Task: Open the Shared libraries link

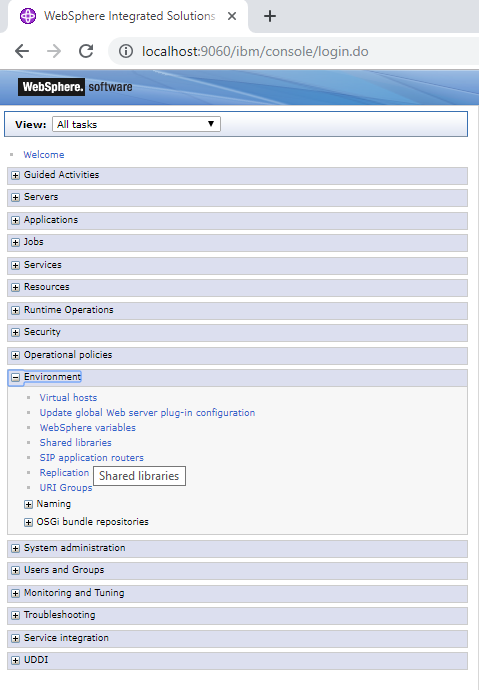Action: click(x=76, y=442)
